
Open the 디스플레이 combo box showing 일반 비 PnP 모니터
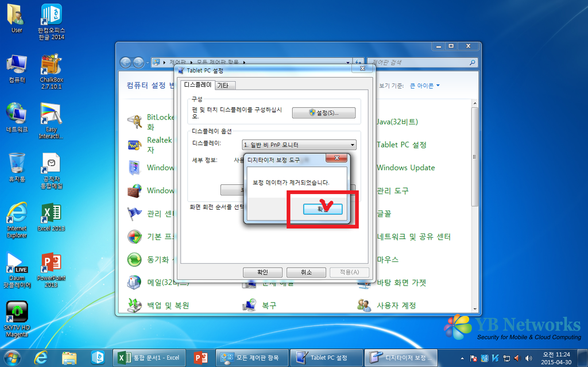click(x=299, y=145)
